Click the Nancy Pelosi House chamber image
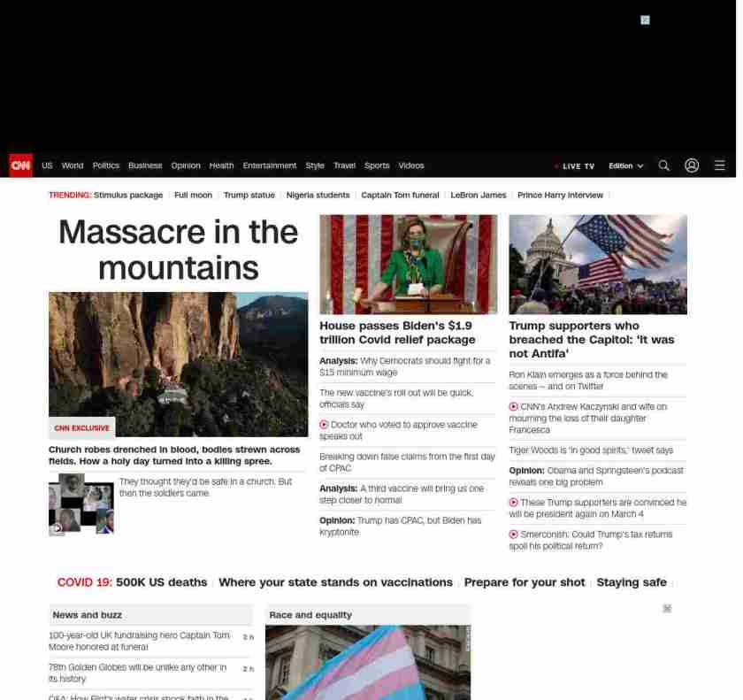 408,264
